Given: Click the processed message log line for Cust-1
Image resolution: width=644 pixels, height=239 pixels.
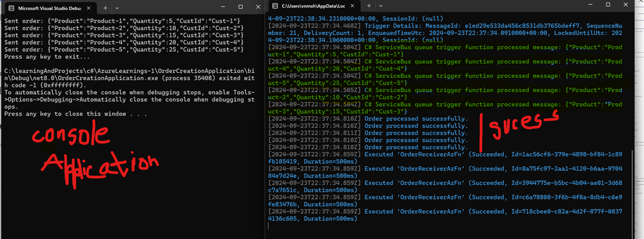Looking at the screenshot, I should coord(445,50).
